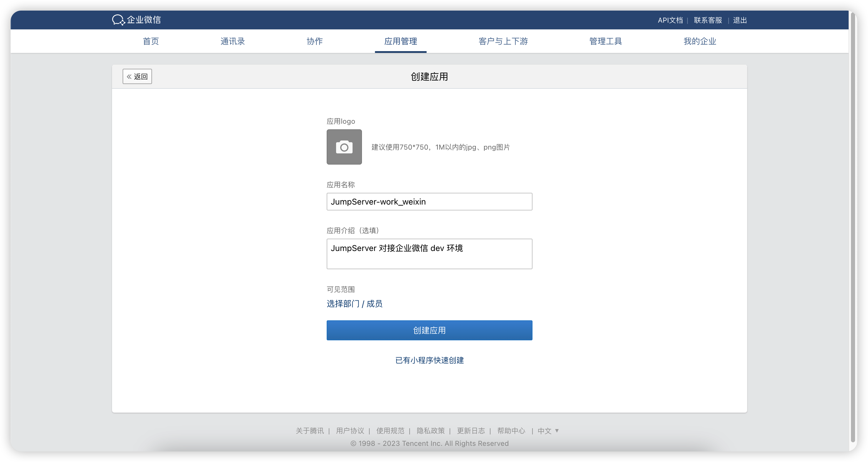868x462 pixels.
Task: Open the 通讯录 tab
Action: point(233,41)
